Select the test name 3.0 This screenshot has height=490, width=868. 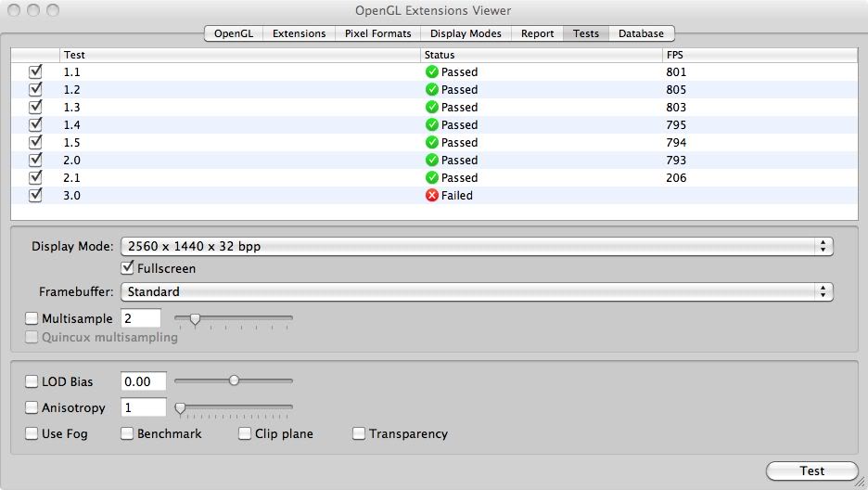[x=72, y=196]
